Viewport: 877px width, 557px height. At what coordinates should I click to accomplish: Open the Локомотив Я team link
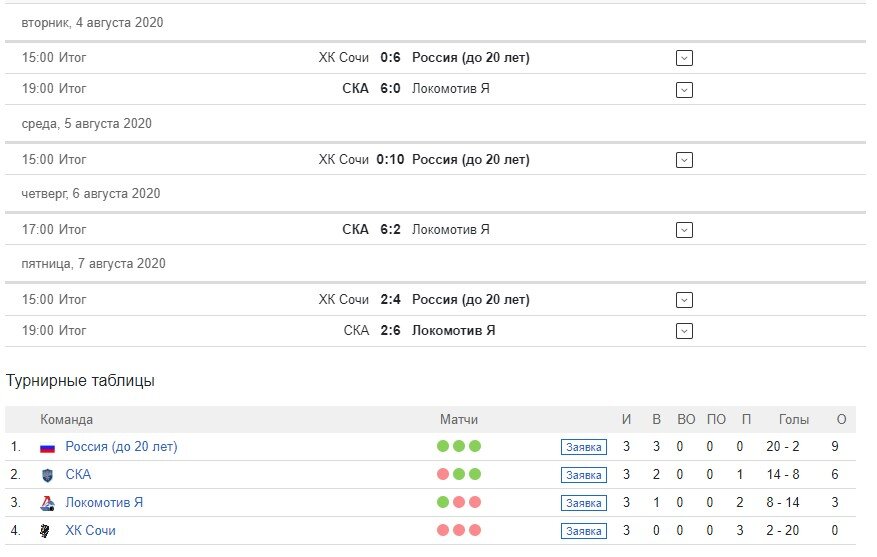tap(104, 502)
